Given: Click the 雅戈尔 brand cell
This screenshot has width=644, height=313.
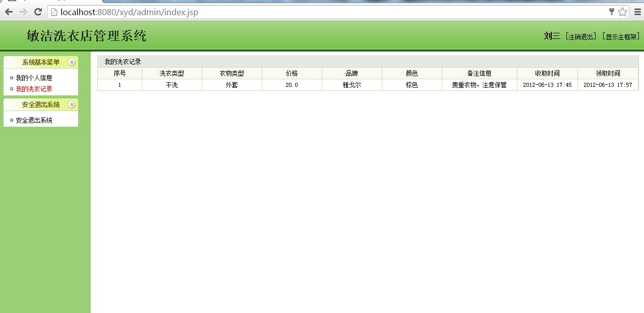Looking at the screenshot, I should tap(352, 85).
